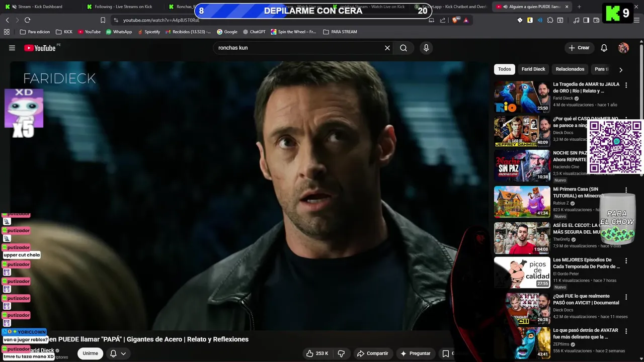Image resolution: width=644 pixels, height=362 pixels.
Task: Clear the search box with the X icon
Action: coord(387,48)
